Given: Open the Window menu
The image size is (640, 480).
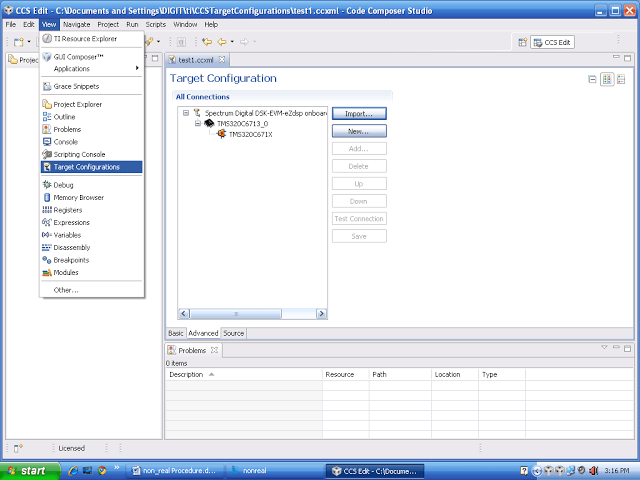Looking at the screenshot, I should click(185, 24).
